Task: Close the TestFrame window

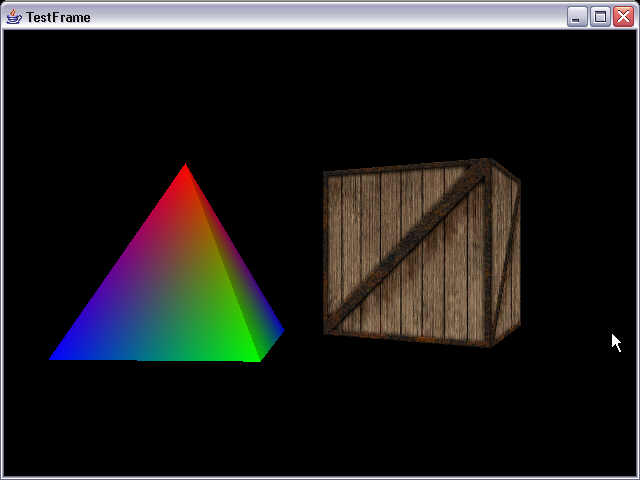Action: pyautogui.click(x=624, y=17)
